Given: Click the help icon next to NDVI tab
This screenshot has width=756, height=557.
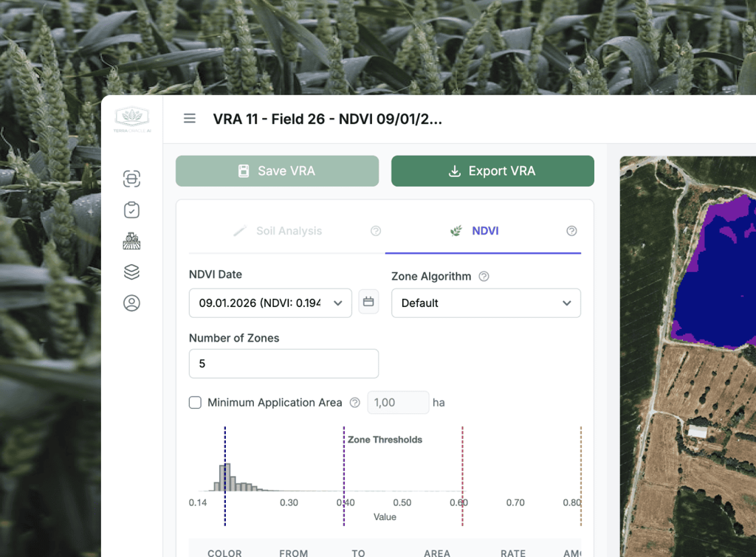Looking at the screenshot, I should click(x=571, y=230).
